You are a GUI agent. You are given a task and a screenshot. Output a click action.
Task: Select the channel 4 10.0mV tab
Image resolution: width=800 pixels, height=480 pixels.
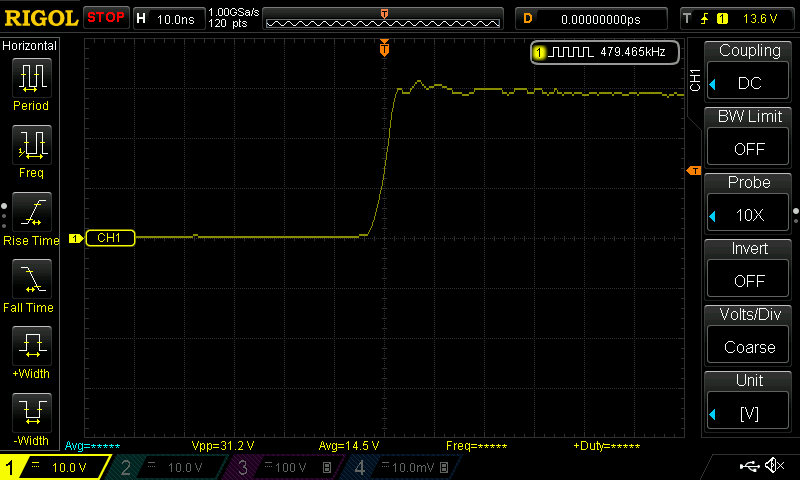tap(403, 467)
